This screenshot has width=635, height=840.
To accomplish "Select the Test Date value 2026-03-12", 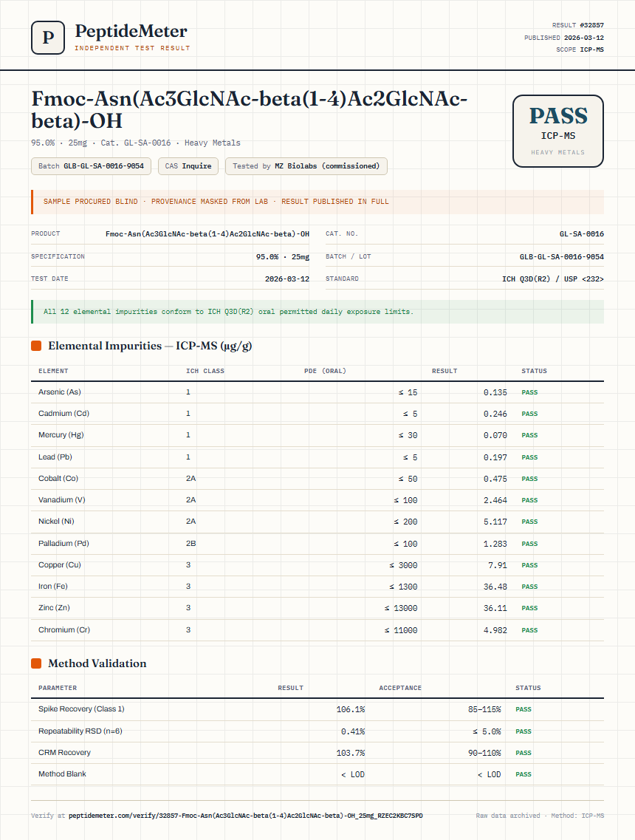I will coord(287,279).
